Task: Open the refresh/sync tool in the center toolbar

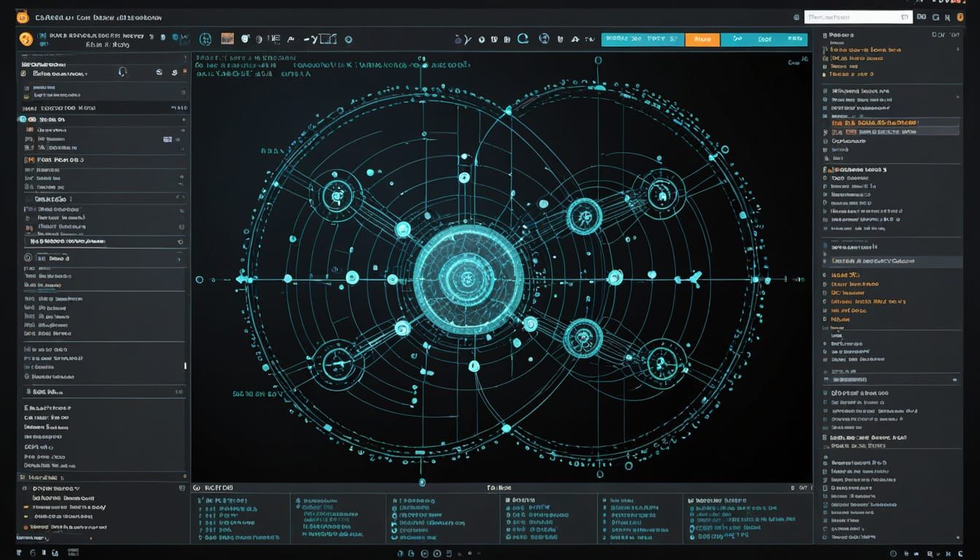Action: click(521, 39)
